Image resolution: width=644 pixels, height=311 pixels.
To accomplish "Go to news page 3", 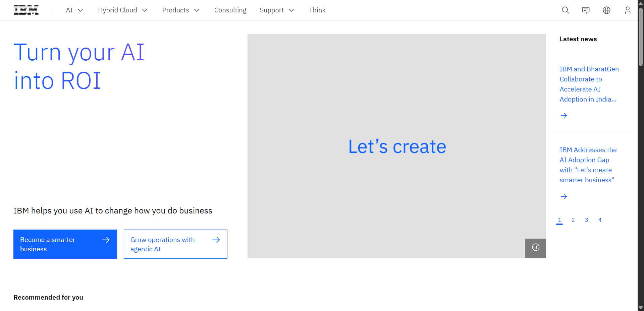I will (586, 220).
